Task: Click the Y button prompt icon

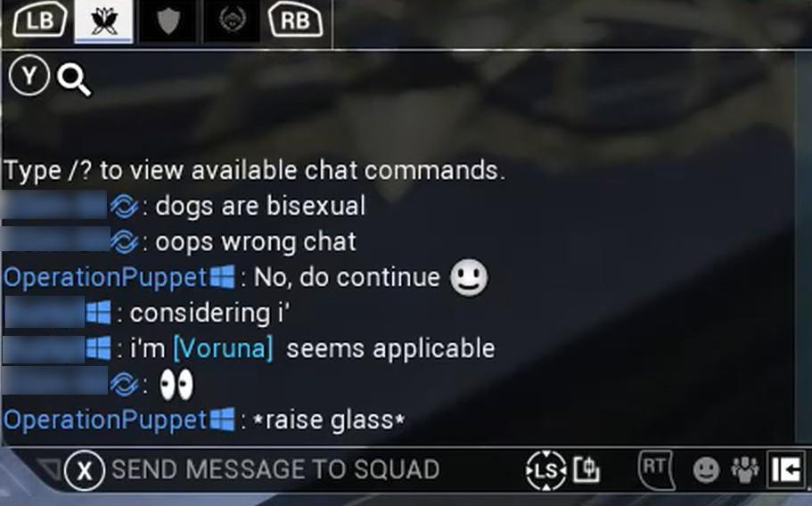Action: click(x=29, y=76)
